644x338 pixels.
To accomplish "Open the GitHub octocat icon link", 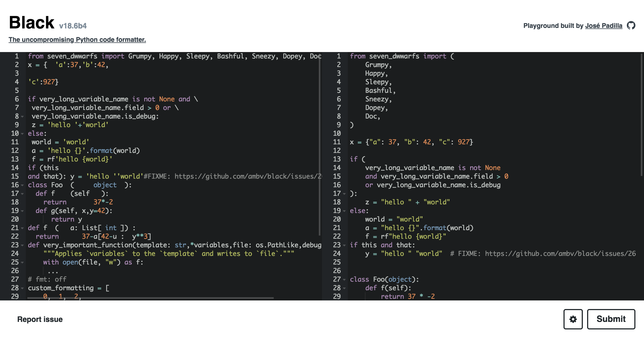I will click(631, 25).
